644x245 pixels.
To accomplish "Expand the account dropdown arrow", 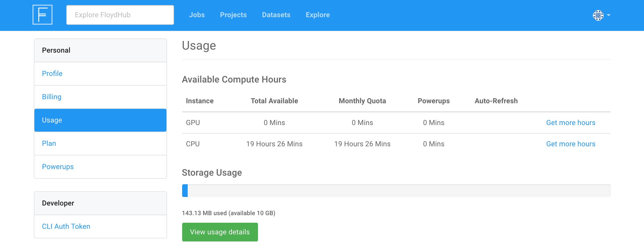I will point(609,15).
